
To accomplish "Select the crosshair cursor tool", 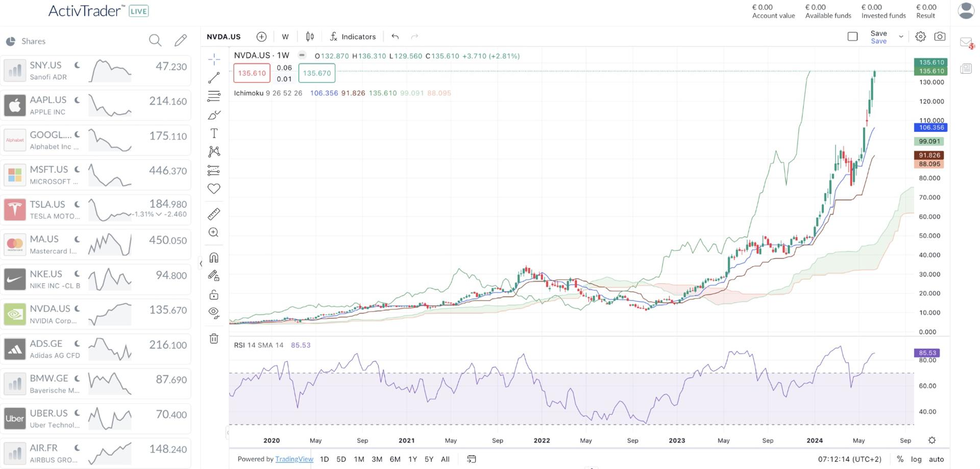I will click(x=214, y=59).
